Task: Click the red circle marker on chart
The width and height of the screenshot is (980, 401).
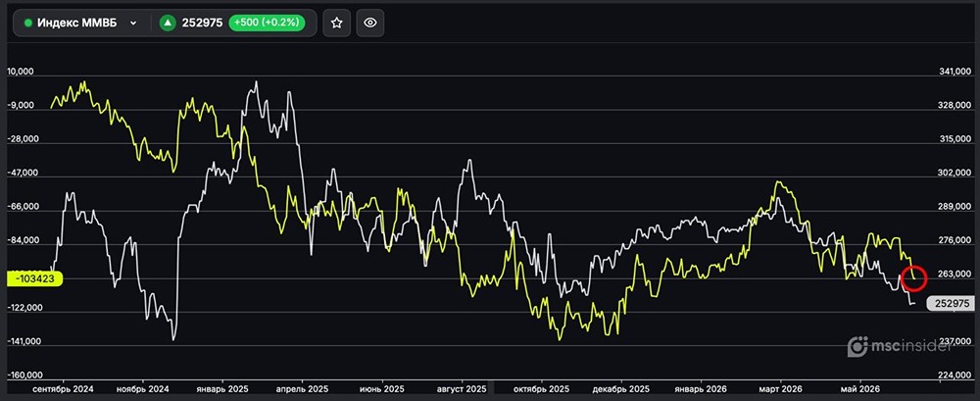Action: point(914,277)
